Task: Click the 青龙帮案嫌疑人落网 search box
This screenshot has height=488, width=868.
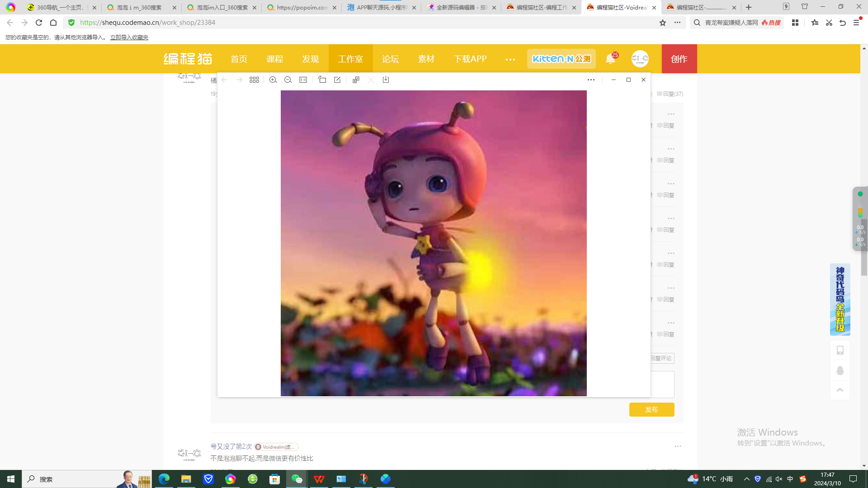Action: click(731, 23)
